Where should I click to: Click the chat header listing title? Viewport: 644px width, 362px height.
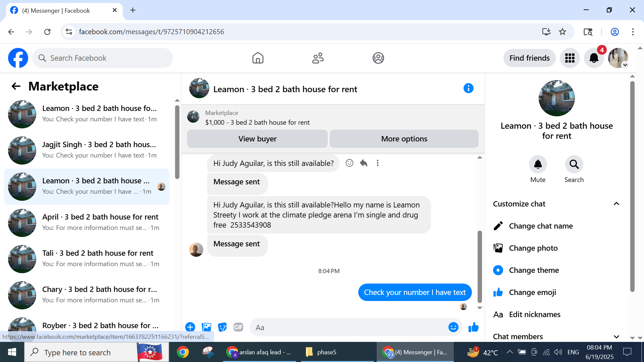[x=285, y=89]
